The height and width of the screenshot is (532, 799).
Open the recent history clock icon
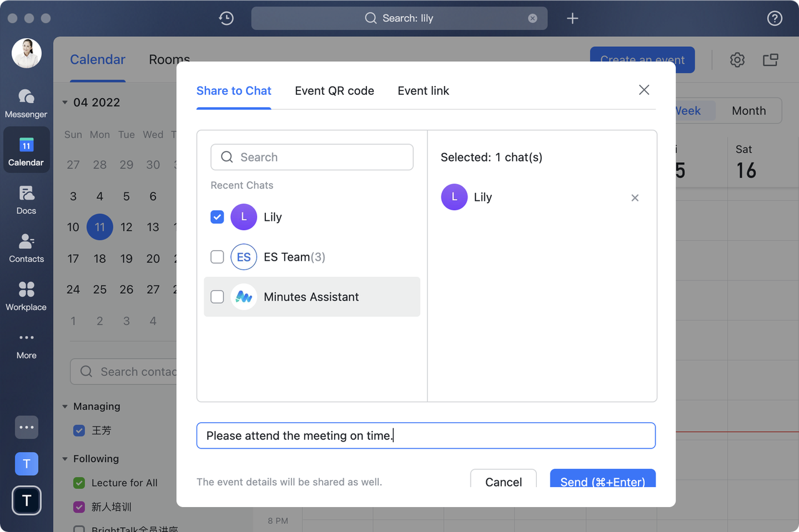click(x=226, y=18)
